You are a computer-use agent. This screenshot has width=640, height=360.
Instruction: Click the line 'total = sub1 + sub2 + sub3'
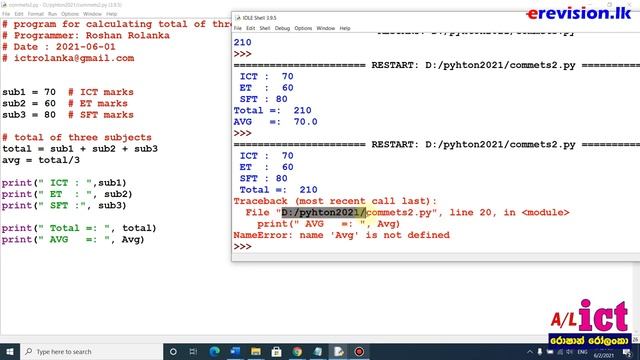80,149
